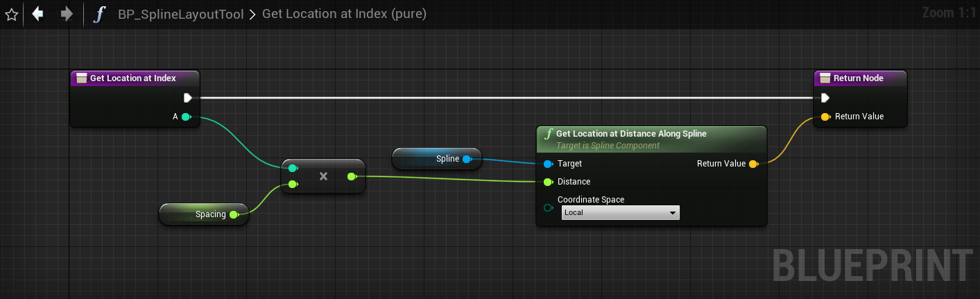The width and height of the screenshot is (980, 299).
Task: Click Return Node's Return Value input pin
Action: pos(825,117)
